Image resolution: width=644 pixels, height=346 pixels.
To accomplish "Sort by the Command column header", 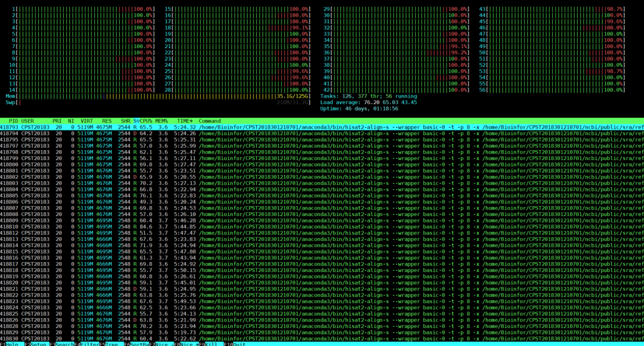I will click(x=209, y=121).
